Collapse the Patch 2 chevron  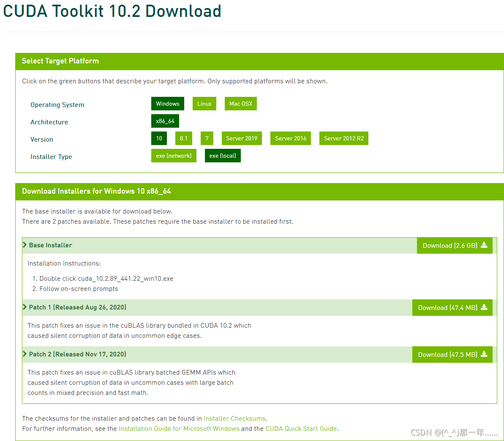click(x=25, y=354)
